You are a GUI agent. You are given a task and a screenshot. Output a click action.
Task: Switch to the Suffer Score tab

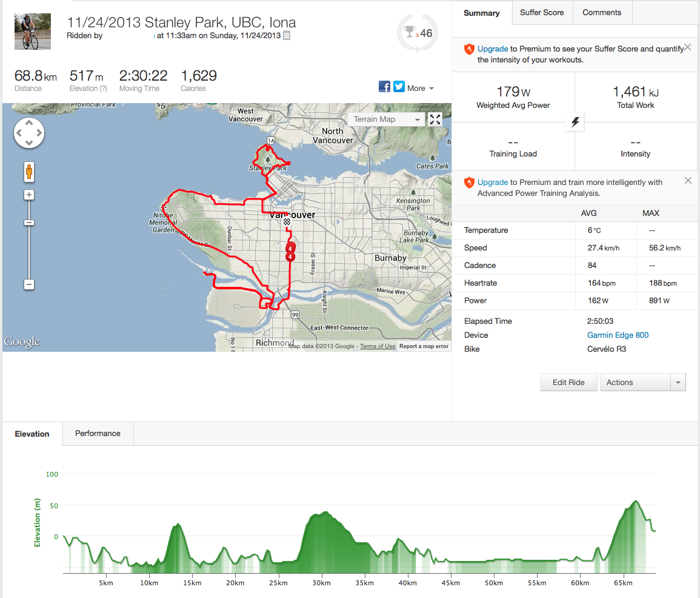tap(542, 12)
